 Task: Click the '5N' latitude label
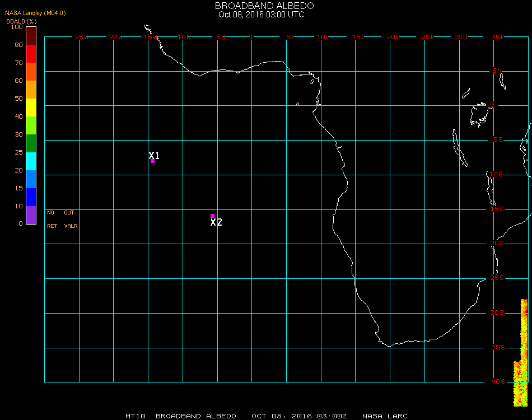coord(497,71)
